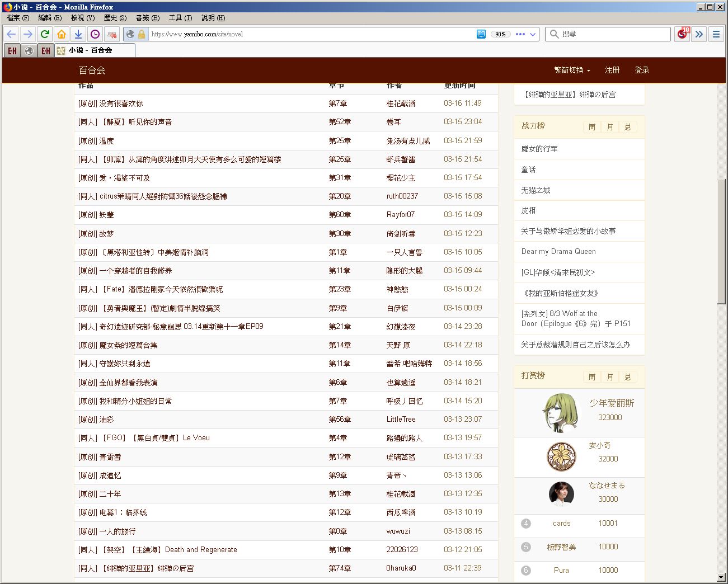Open page actions three-dot menu in address bar
728x584 pixels.
(x=520, y=34)
